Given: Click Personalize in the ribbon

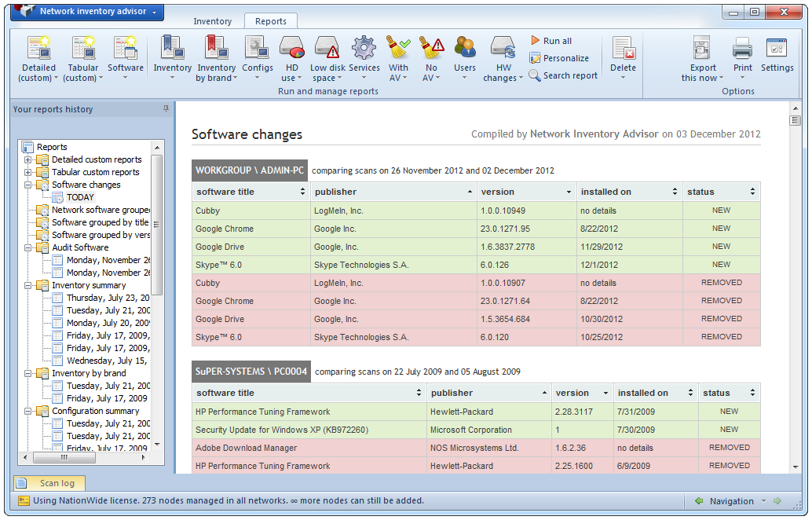Looking at the screenshot, I should (559, 59).
